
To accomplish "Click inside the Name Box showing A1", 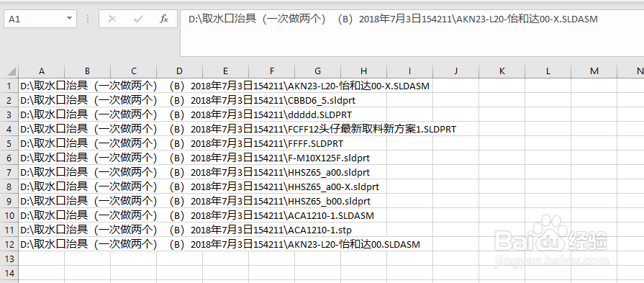I will tap(35, 19).
